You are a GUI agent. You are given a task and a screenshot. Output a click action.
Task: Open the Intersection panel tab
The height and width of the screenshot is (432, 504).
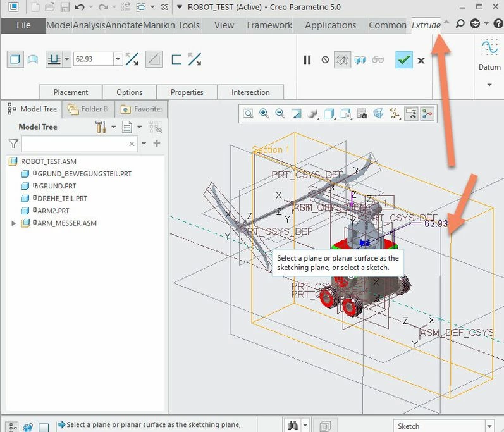pos(250,92)
